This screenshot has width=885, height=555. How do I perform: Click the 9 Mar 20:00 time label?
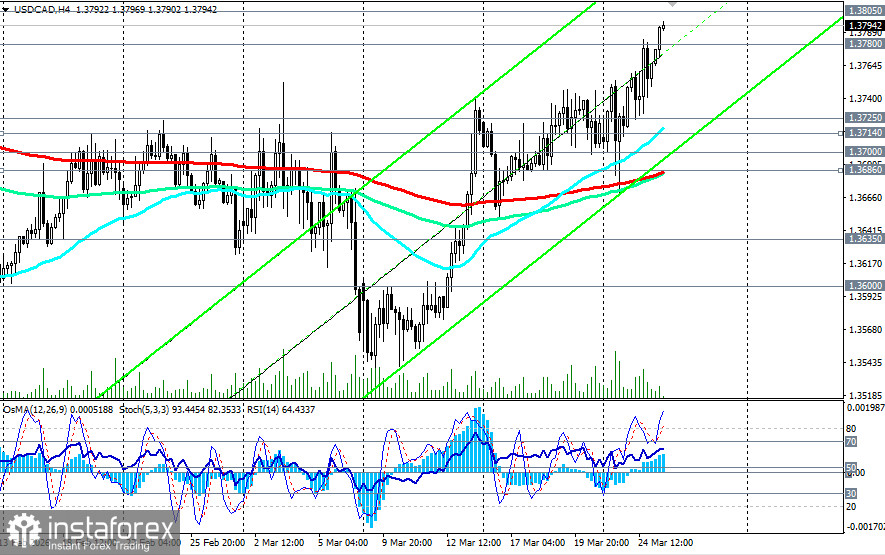click(406, 543)
